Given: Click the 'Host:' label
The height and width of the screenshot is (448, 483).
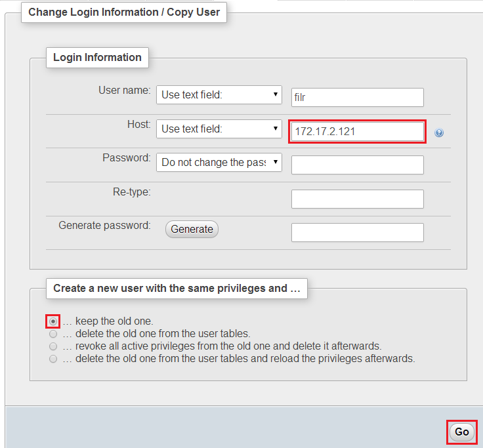Looking at the screenshot, I should click(x=139, y=124).
